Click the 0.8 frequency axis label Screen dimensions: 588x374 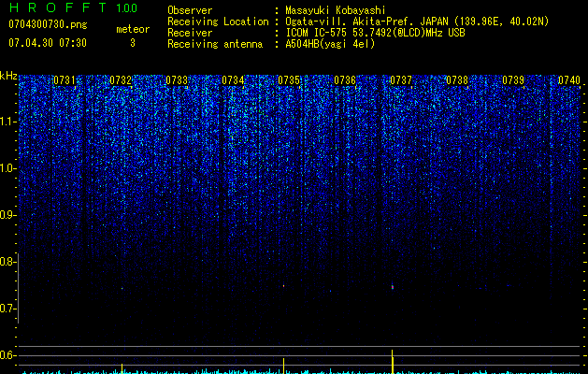[7, 262]
